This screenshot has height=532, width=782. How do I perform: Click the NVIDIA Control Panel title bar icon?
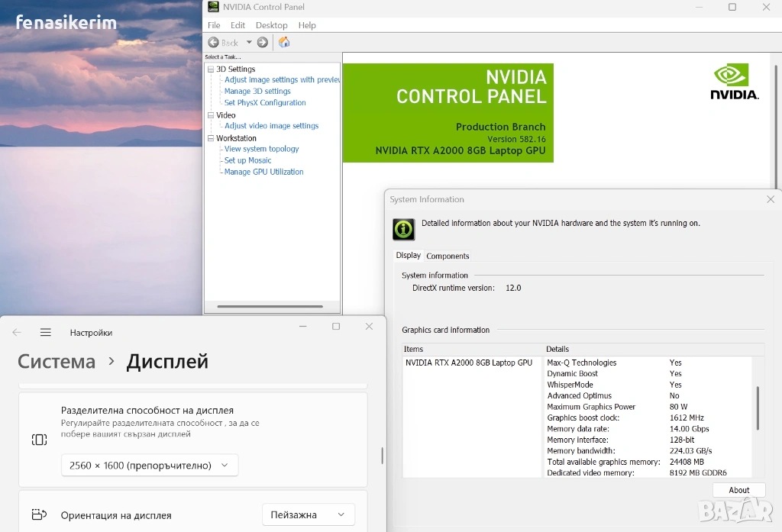[x=213, y=7]
